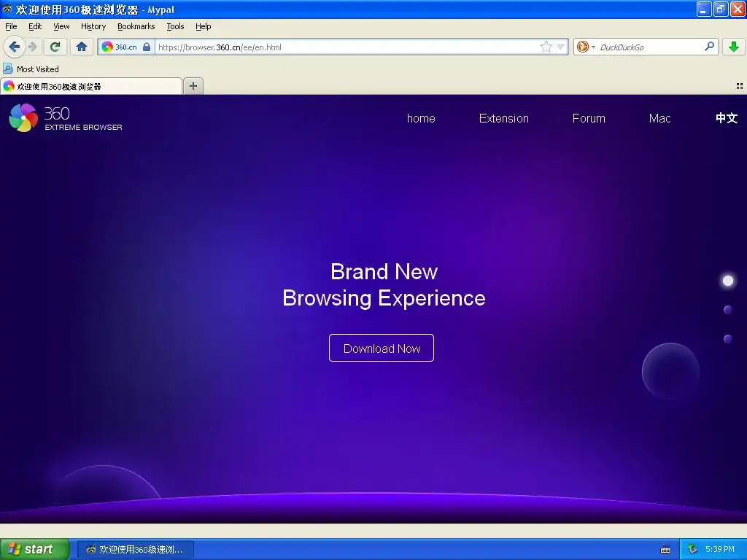
Task: Click the keyboard tray icon
Action: [665, 550]
